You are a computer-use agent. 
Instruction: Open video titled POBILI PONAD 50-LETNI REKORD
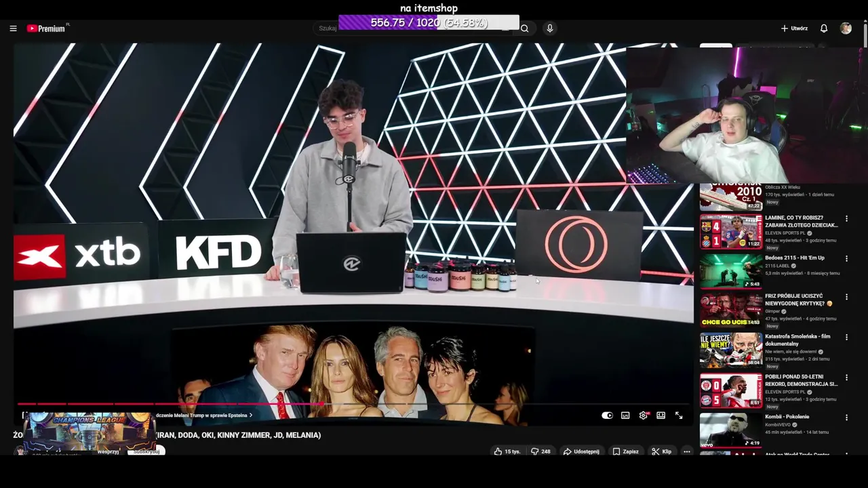[801, 380]
